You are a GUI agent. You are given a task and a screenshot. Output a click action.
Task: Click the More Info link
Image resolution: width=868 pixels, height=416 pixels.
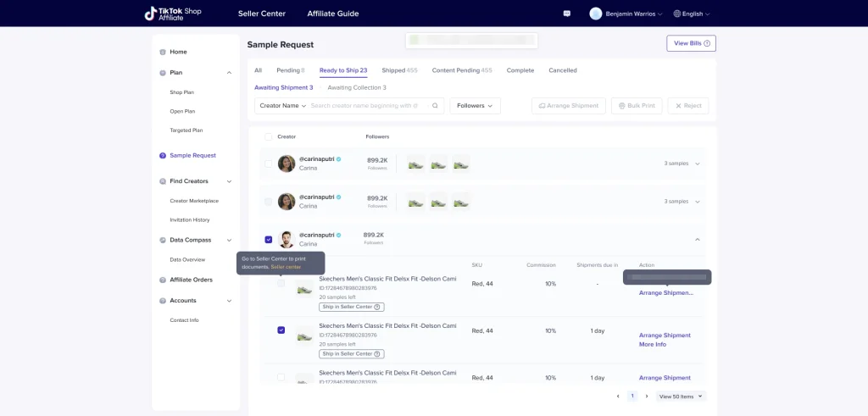[x=653, y=344]
